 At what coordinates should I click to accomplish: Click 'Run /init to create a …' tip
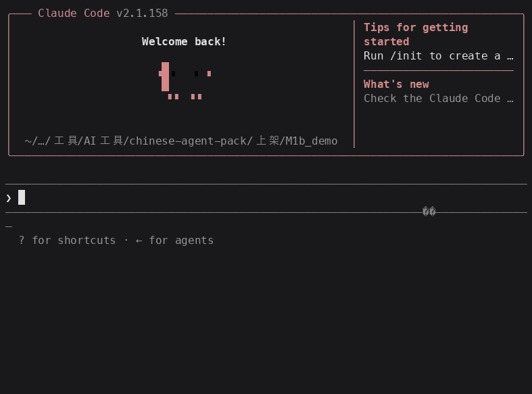click(438, 55)
